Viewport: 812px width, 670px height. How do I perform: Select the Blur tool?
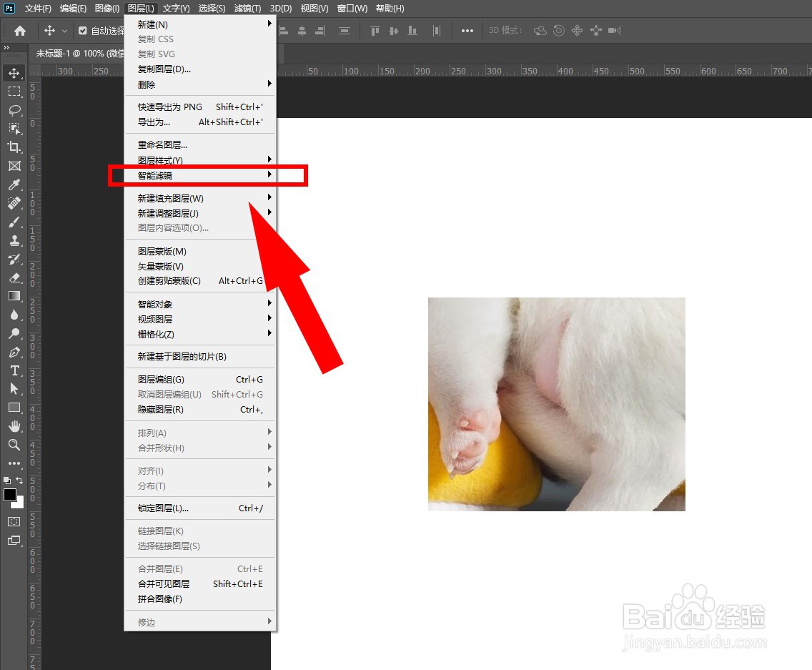coord(14,315)
